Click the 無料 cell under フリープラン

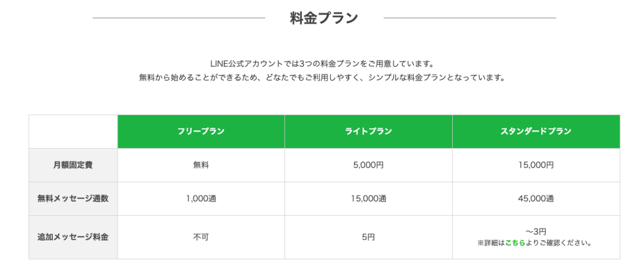pos(201,165)
